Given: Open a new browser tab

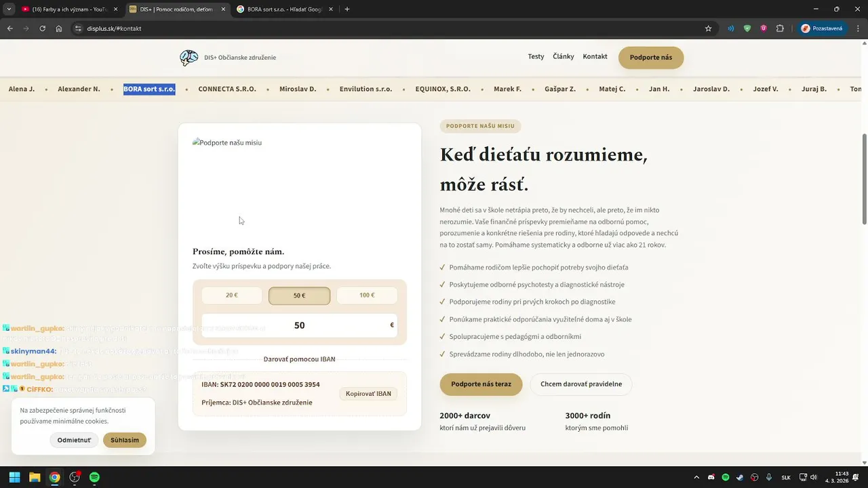Looking at the screenshot, I should tap(347, 9).
